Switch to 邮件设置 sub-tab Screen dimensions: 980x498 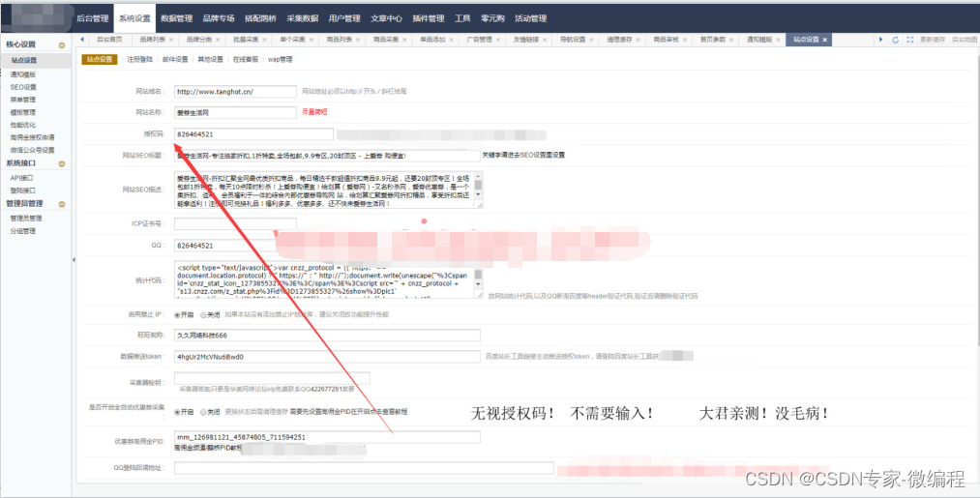pos(175,59)
